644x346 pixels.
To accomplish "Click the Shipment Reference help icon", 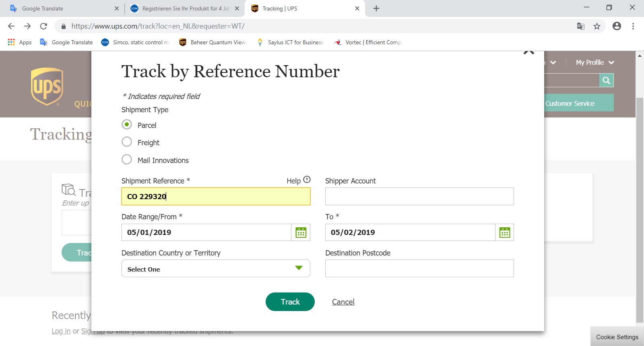I will click(307, 179).
